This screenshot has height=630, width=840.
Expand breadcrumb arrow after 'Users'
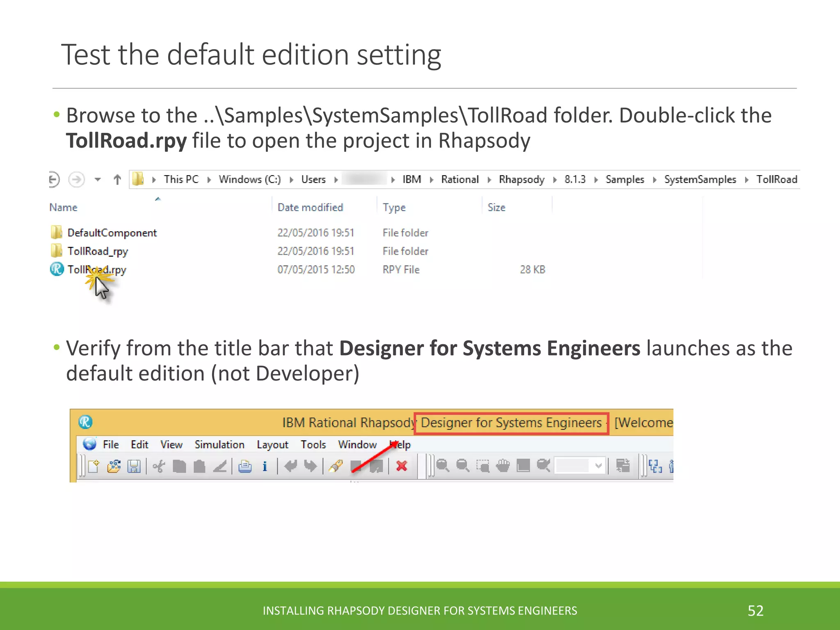(x=336, y=180)
